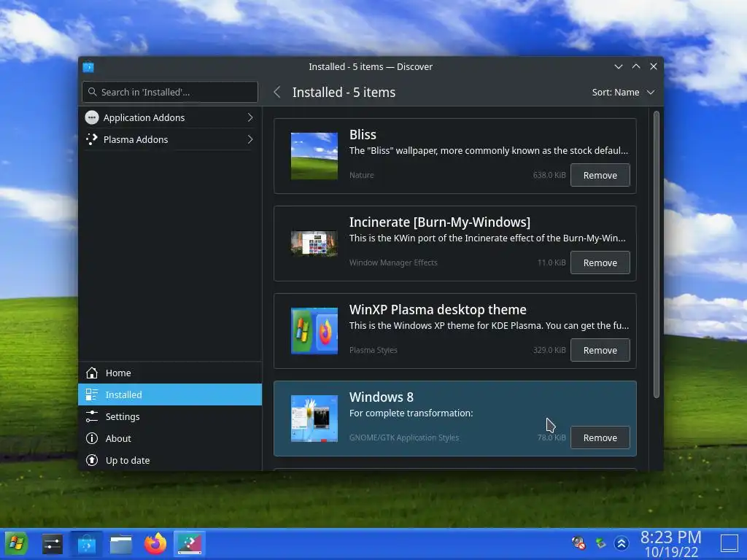Open the Application Addons category
Image resolution: width=747 pixels, height=560 pixels.
coord(170,117)
